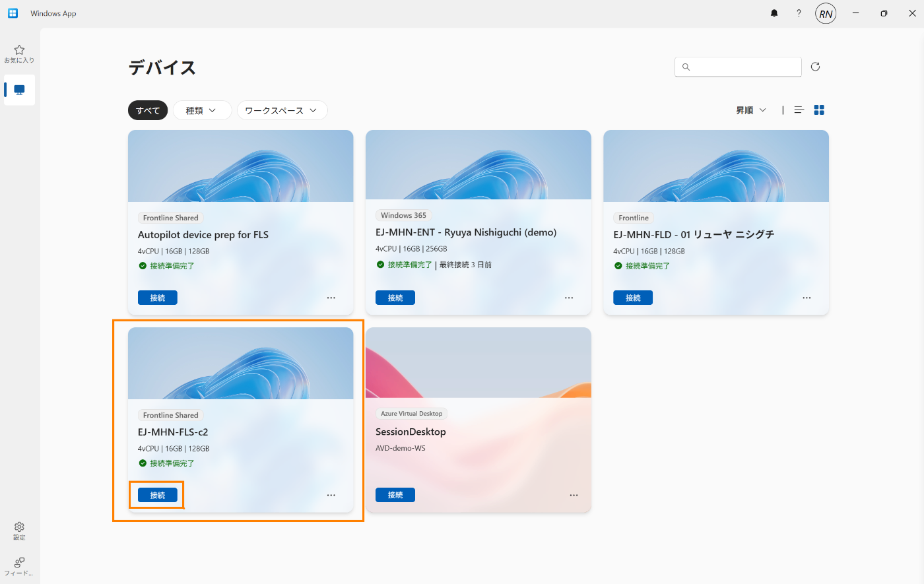The image size is (924, 584).
Task: Click "Frontline Shared" tag on EJ-MHN-FLS-c2 card
Action: click(x=171, y=415)
